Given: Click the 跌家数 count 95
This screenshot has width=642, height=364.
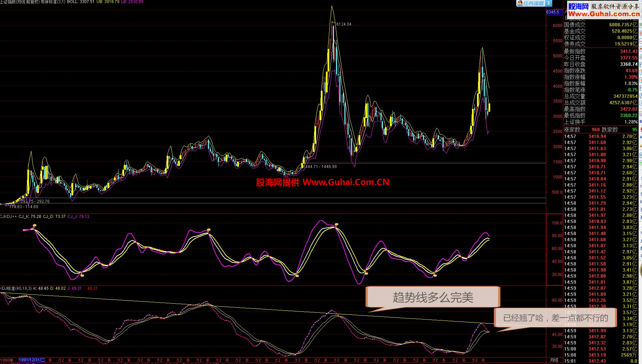Looking at the screenshot, I should [635, 130].
